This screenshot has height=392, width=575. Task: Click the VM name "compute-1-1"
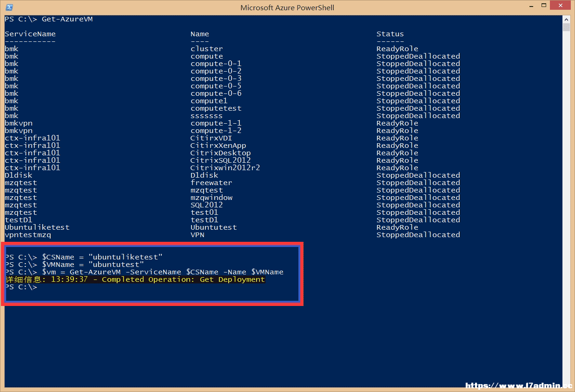(x=216, y=123)
